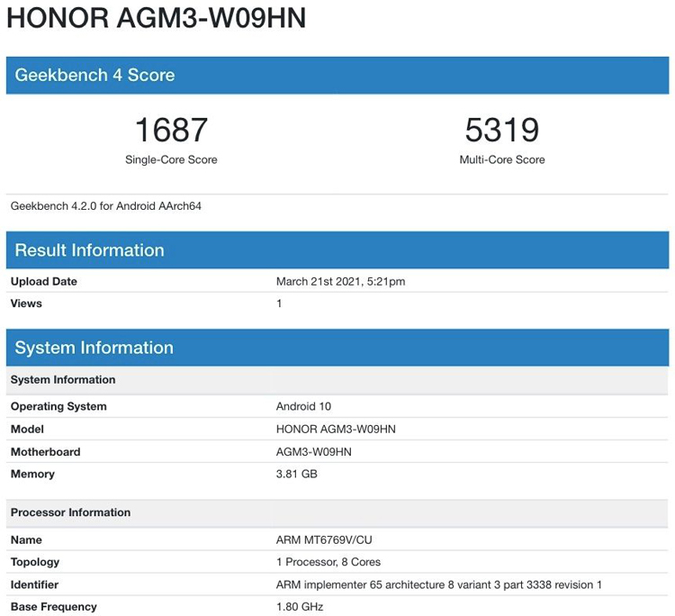Click the HONOR AGM3-W09HN page title
Screen dimensions: 675x616
157,19
